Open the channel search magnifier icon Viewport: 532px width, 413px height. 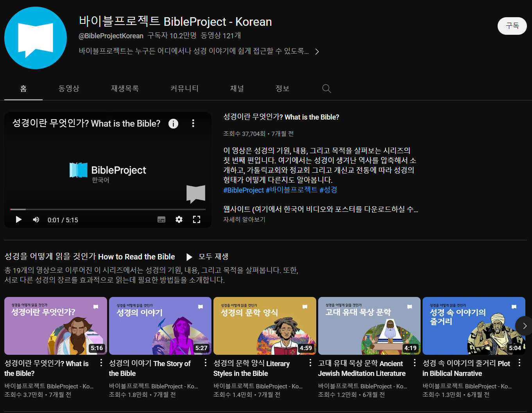(x=326, y=89)
